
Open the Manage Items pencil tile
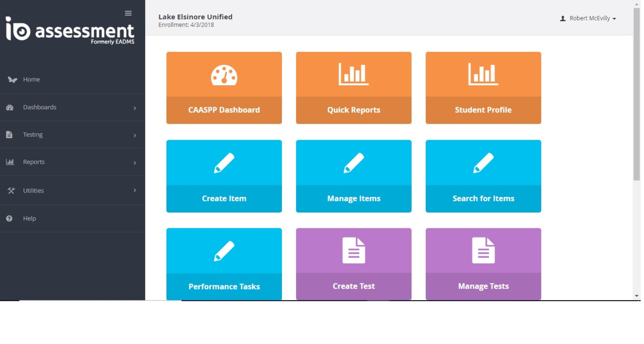pos(353,176)
